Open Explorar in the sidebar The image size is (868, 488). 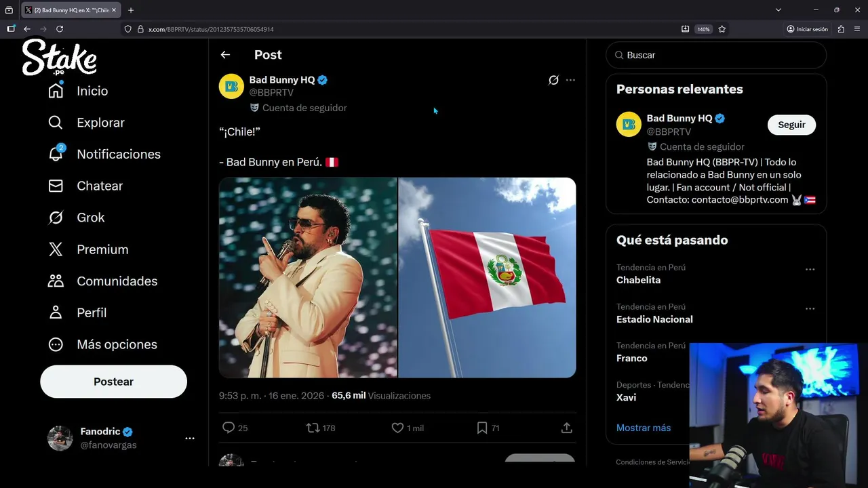(x=100, y=123)
